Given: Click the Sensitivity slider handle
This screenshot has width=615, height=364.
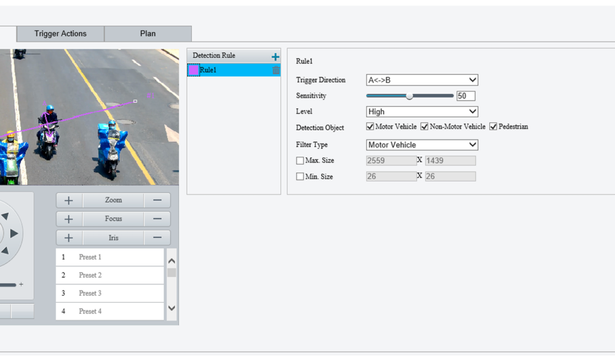Looking at the screenshot, I should 410,96.
